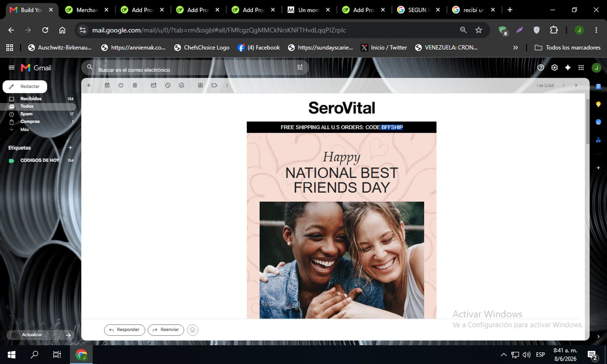Open Contacts in the side panel
Screen dimensions: 607x364
tap(598, 140)
